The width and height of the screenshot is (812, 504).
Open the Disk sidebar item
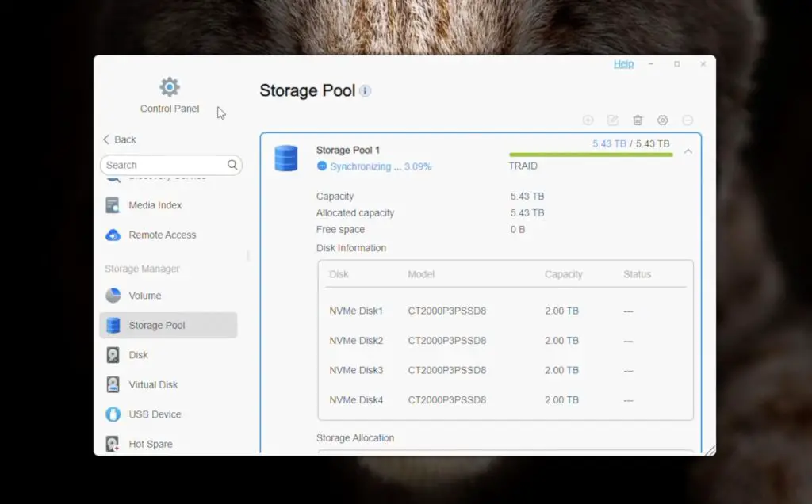[x=138, y=355]
